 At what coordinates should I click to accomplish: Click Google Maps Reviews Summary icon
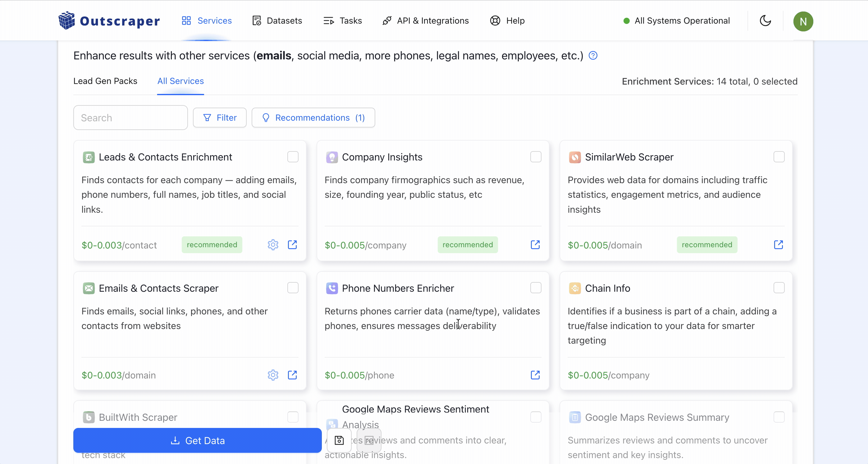click(x=574, y=417)
